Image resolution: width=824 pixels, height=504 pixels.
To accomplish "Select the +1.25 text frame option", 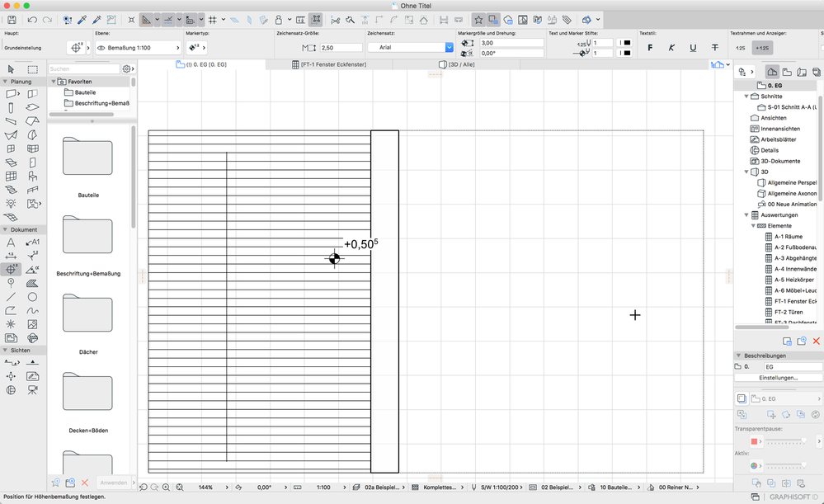I will pyautogui.click(x=762, y=48).
